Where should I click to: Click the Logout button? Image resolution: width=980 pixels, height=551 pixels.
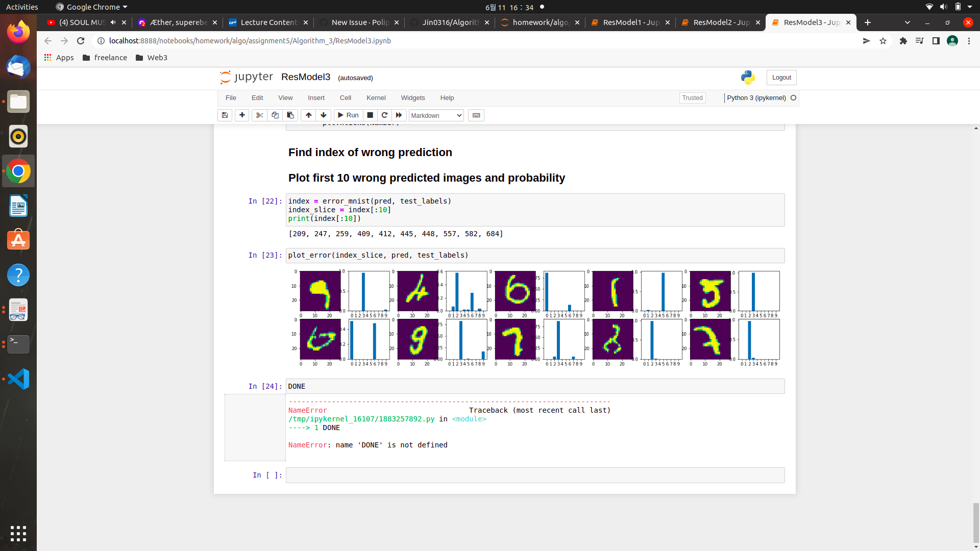pos(781,78)
